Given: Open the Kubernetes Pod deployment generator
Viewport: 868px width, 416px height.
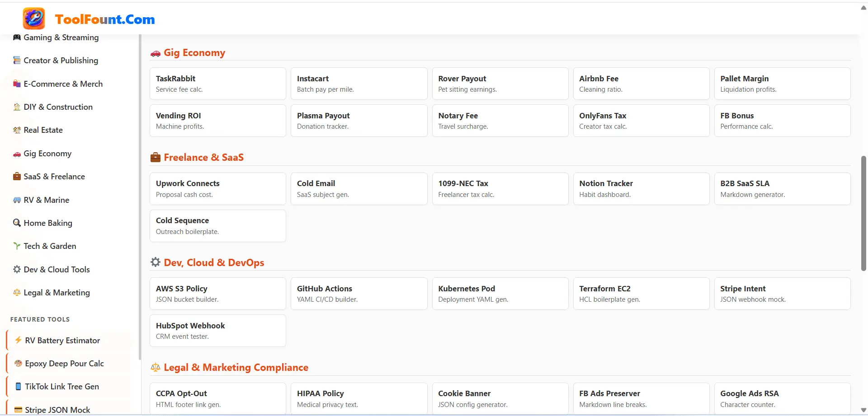Looking at the screenshot, I should pyautogui.click(x=500, y=294).
